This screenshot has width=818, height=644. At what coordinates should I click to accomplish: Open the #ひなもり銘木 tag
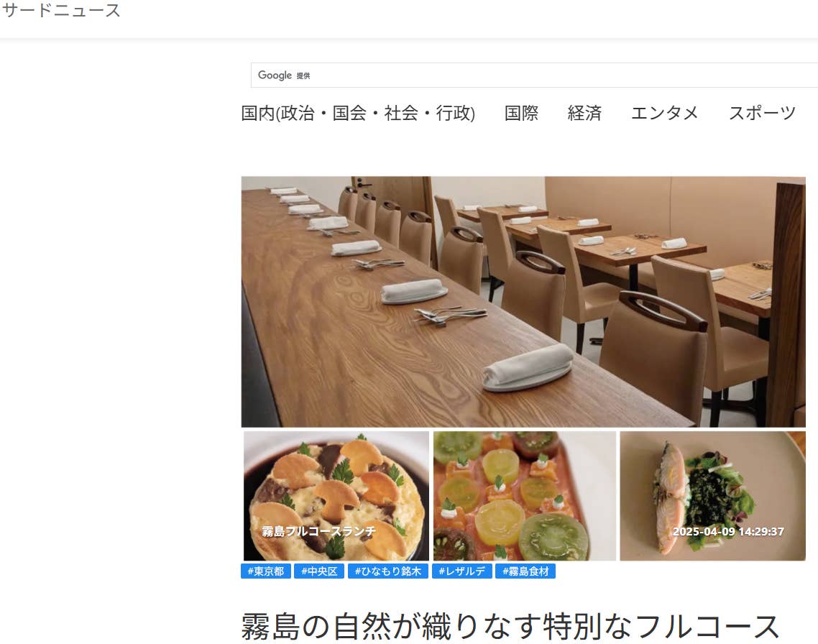click(x=388, y=571)
